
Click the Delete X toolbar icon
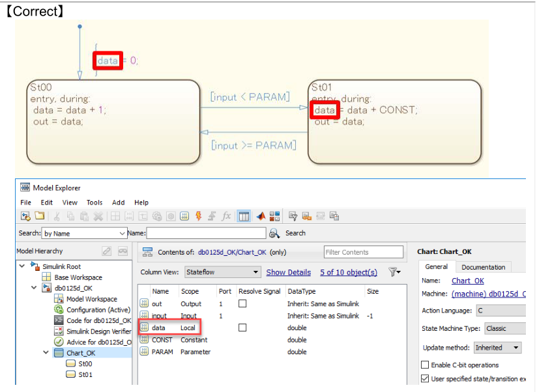pyautogui.click(x=98, y=216)
